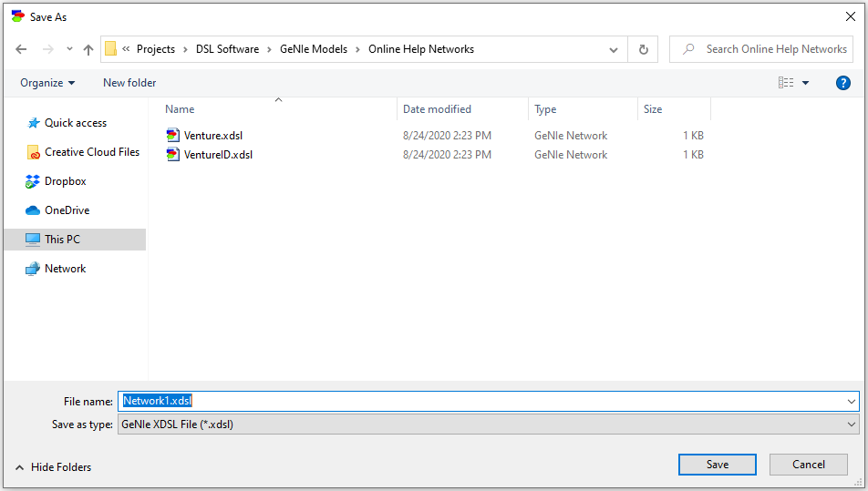This screenshot has height=491, width=868.
Task: Click Online Help Networks breadcrumb
Action: pyautogui.click(x=421, y=48)
